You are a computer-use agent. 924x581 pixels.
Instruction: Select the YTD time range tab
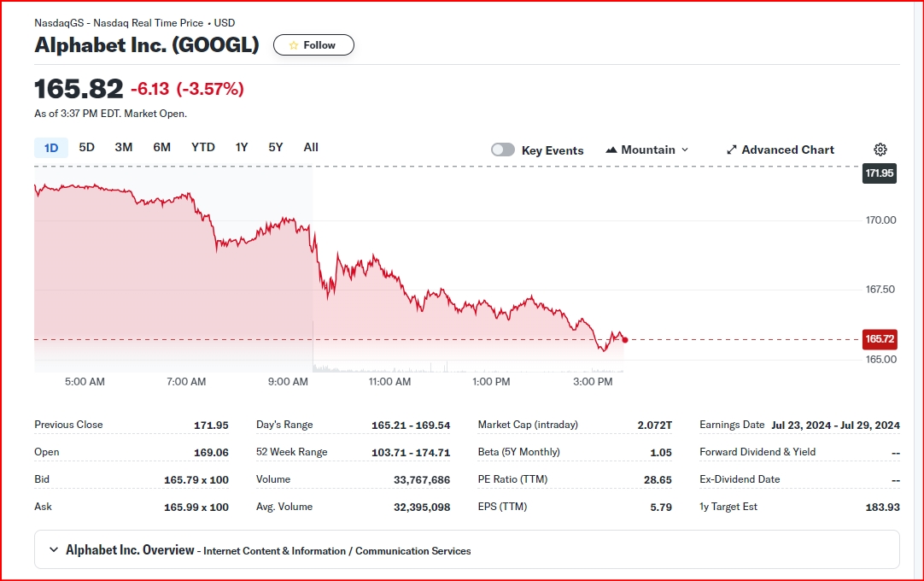(202, 148)
